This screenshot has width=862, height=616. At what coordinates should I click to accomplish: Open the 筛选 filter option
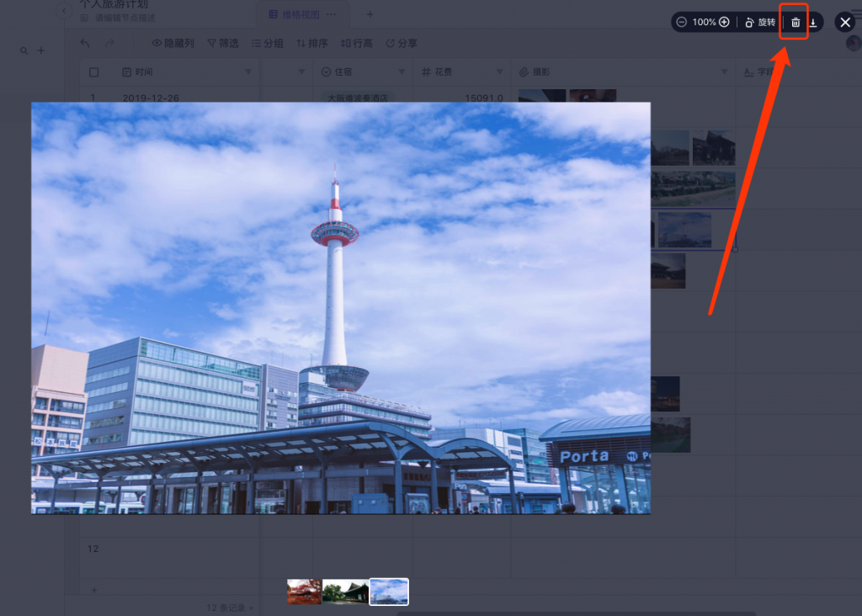(222, 43)
